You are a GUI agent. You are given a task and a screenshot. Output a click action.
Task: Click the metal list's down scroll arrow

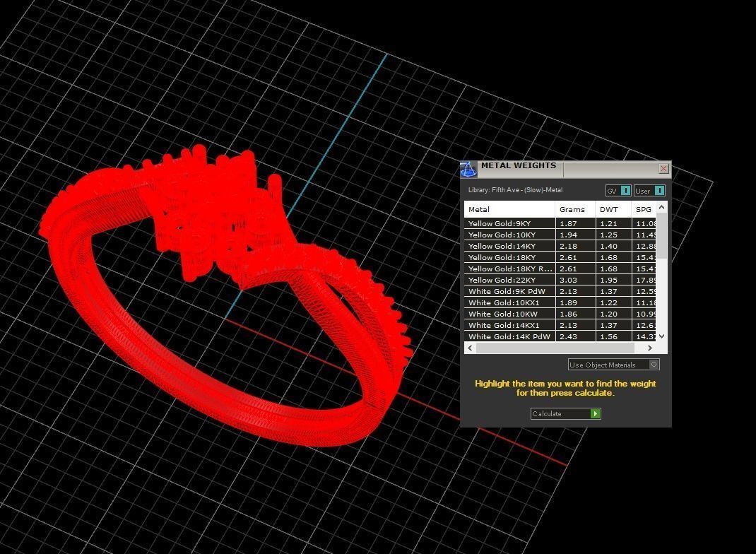point(662,336)
